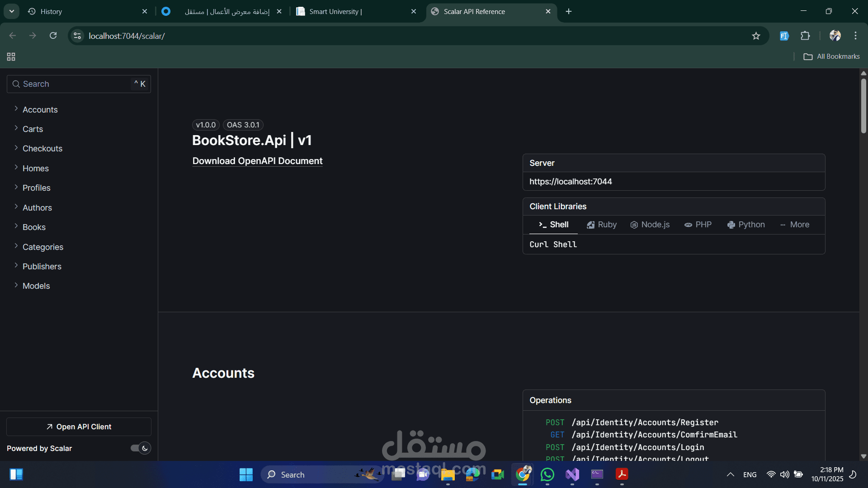Viewport: 868px width, 488px height.
Task: Open GET /api/Identity/Accounts/ComfirmEmail operation
Action: pos(644,435)
